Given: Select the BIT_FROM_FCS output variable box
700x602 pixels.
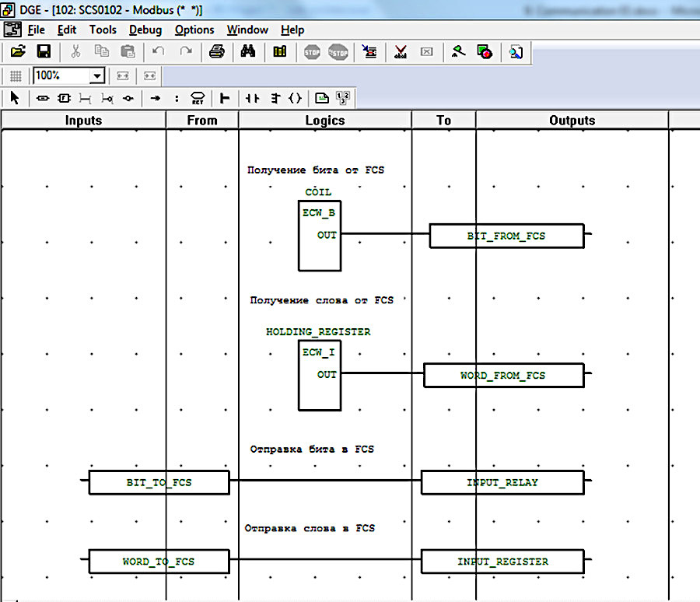Looking at the screenshot, I should pyautogui.click(x=506, y=236).
